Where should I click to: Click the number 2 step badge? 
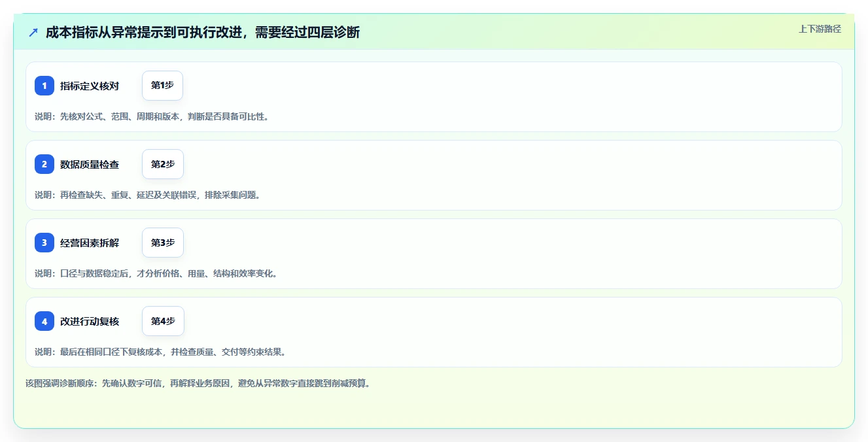[44, 164]
